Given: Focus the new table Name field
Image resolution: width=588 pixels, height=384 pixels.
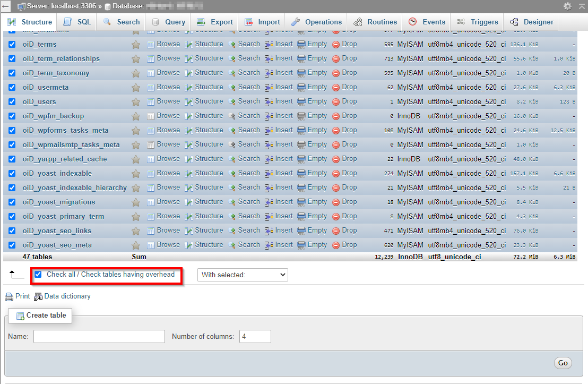Looking at the screenshot, I should [x=99, y=336].
